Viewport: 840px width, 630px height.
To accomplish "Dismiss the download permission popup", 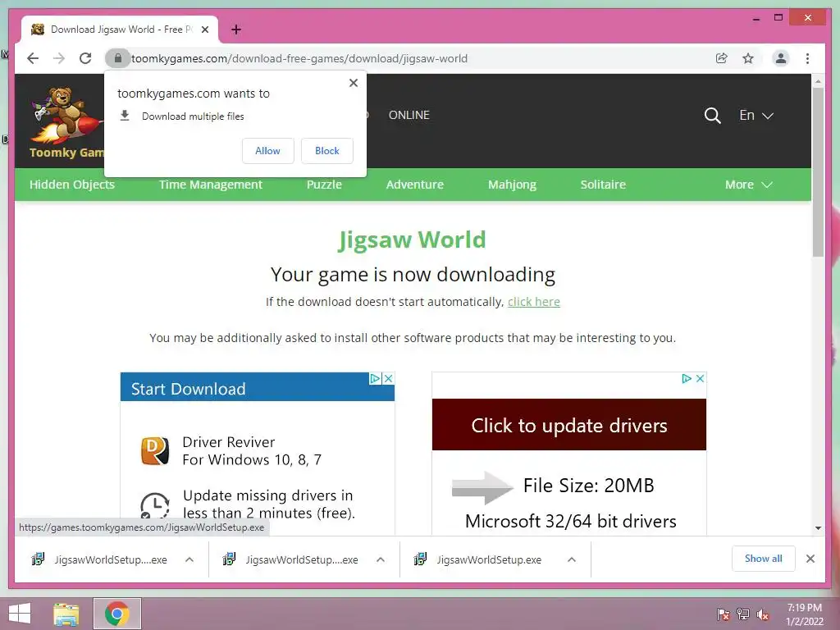I will (353, 83).
